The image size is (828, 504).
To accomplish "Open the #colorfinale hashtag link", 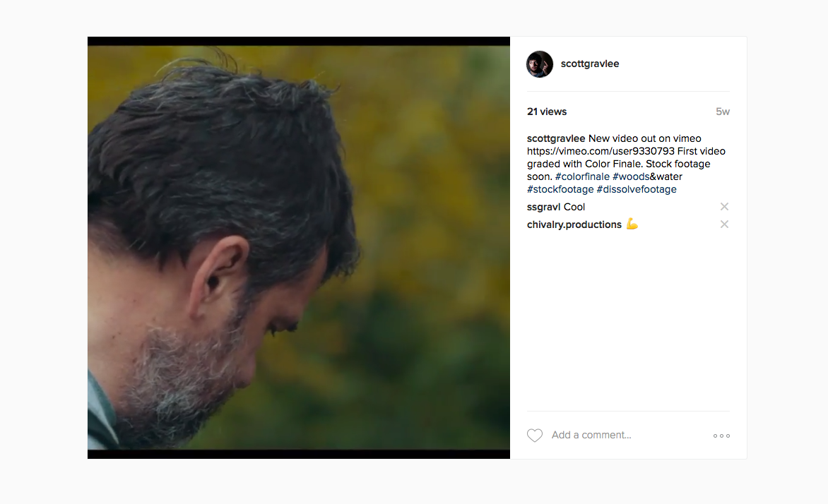I will (x=582, y=176).
